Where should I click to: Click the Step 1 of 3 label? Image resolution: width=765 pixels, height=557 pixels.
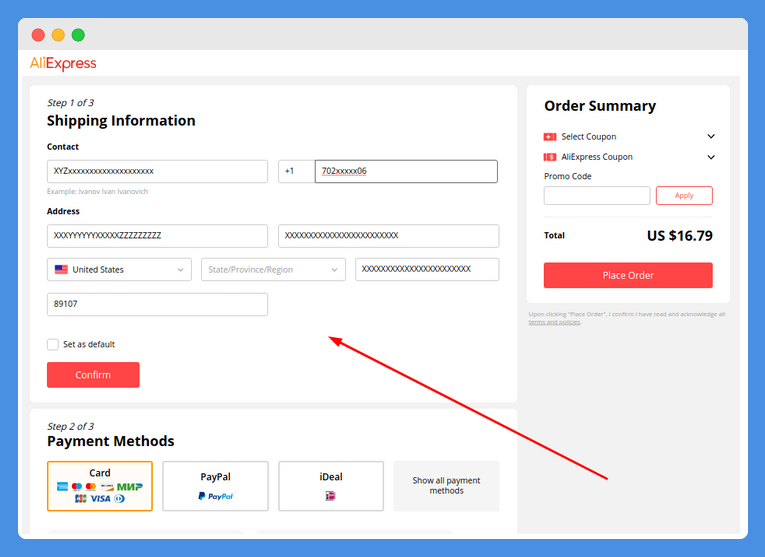[70, 103]
